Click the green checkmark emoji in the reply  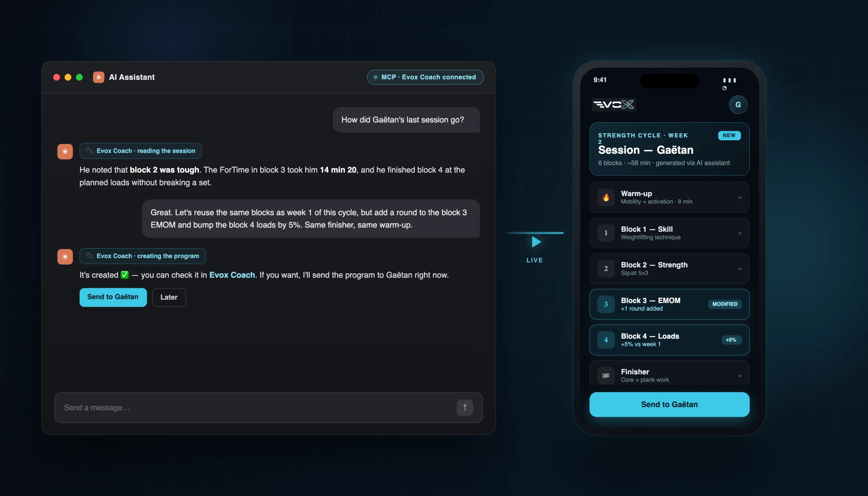tap(124, 275)
